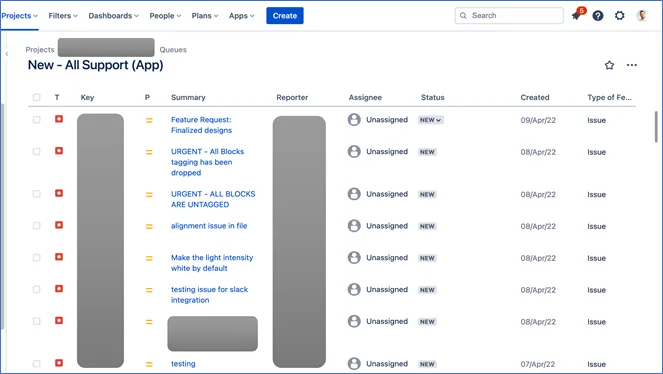Viewport: 663px width, 374px height.
Task: Open the Apps dropdown menu
Action: 241,16
